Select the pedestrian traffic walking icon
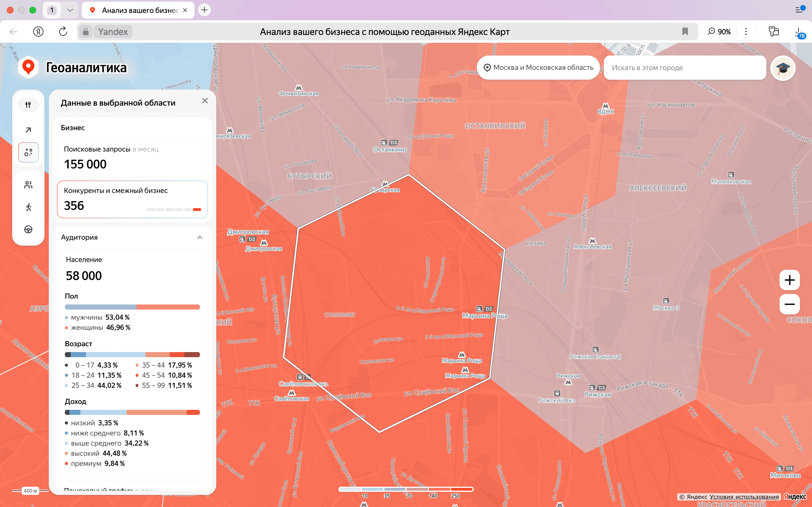This screenshot has width=812, height=507. click(28, 207)
